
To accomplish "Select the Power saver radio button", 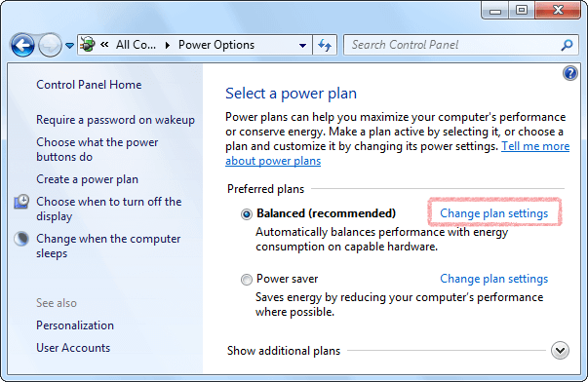I will tap(247, 280).
